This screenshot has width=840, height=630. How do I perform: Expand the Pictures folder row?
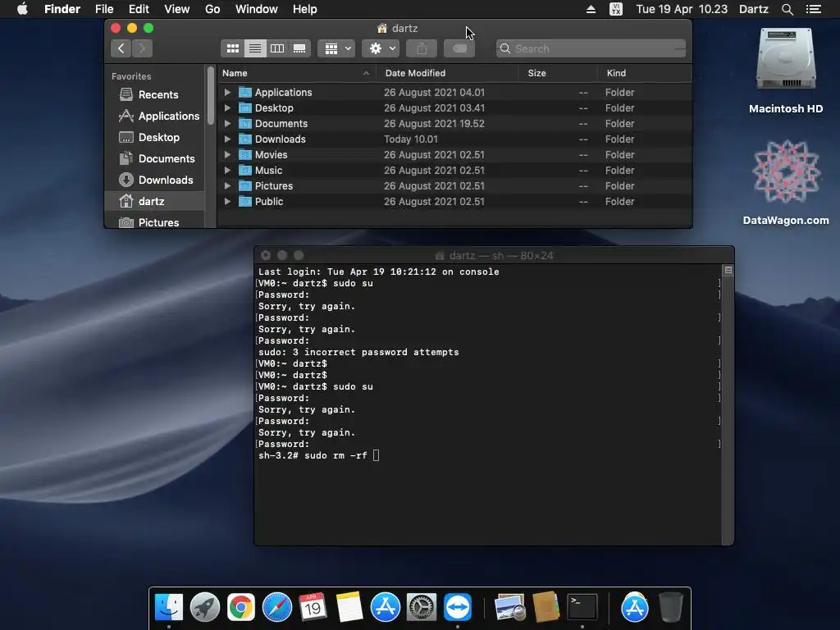click(228, 186)
